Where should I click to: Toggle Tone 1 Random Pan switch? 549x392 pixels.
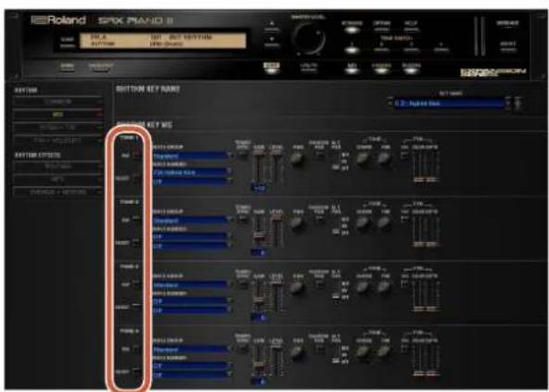(x=319, y=155)
